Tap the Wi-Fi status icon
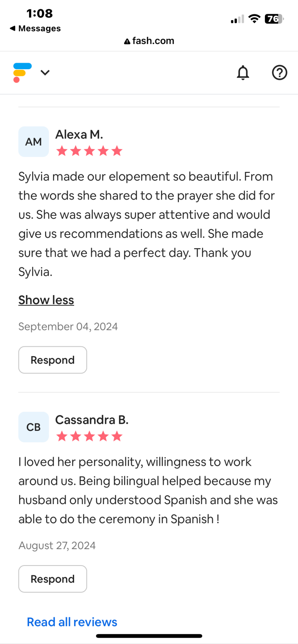The width and height of the screenshot is (298, 644). [254, 19]
